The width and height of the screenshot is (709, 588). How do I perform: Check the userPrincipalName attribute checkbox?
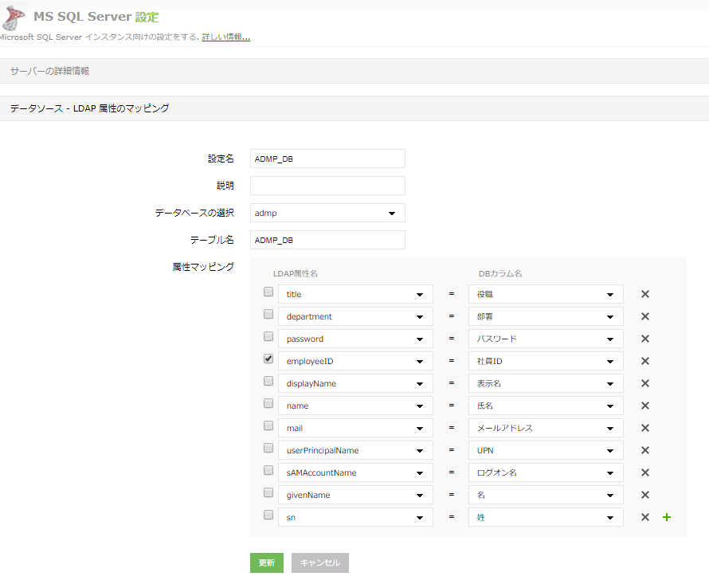click(x=268, y=448)
